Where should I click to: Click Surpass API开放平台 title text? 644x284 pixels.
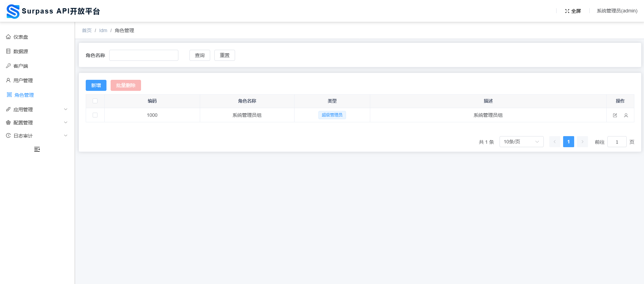[x=61, y=11]
